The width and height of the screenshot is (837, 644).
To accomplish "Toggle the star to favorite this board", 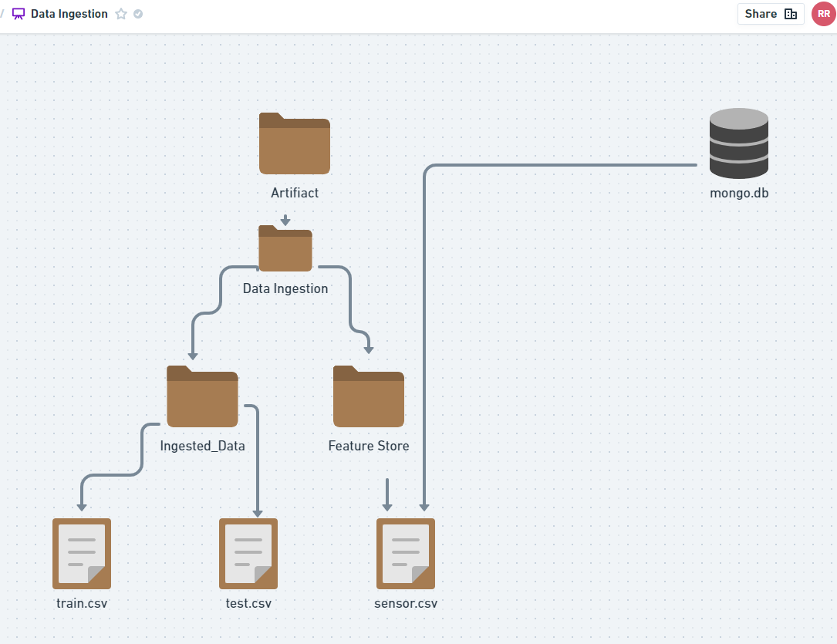I will [x=120, y=13].
